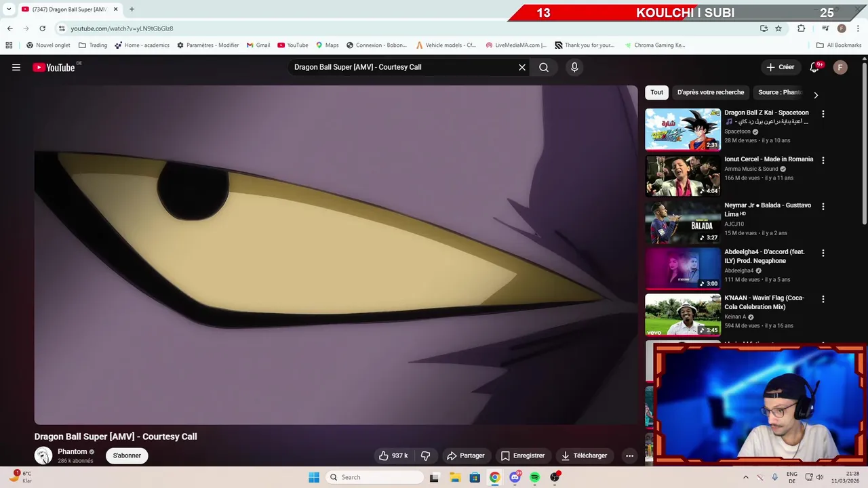Viewport: 868px width, 488px height.
Task: Like the video with thumbs up
Action: pyautogui.click(x=393, y=455)
